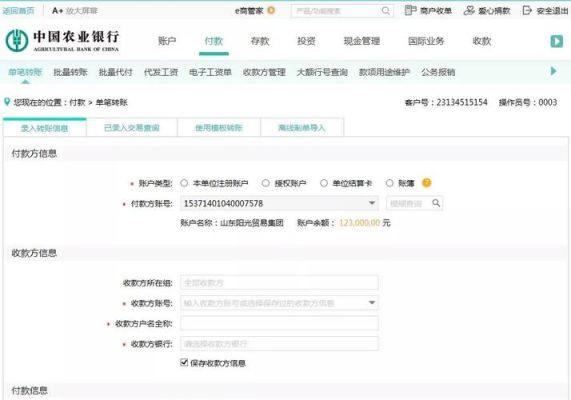Screen dimensions: 571x400
Task: Expand the 付款方账号 dropdown
Action: point(279,203)
